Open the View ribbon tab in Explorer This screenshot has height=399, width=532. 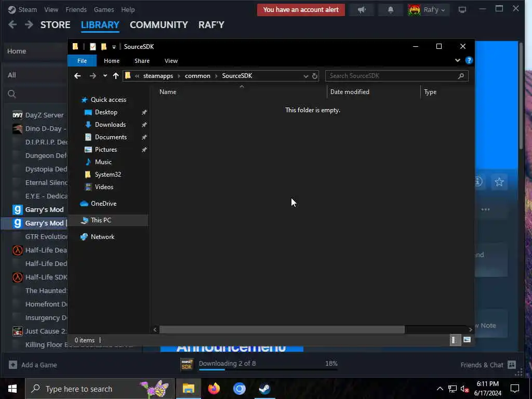(x=171, y=61)
